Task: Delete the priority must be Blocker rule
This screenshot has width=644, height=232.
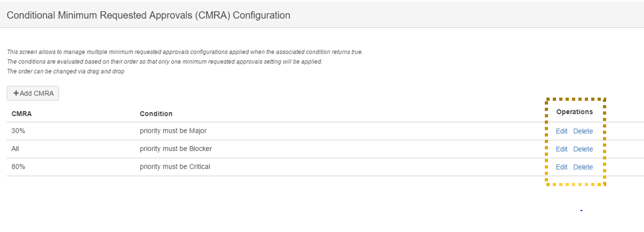Action: coord(583,149)
